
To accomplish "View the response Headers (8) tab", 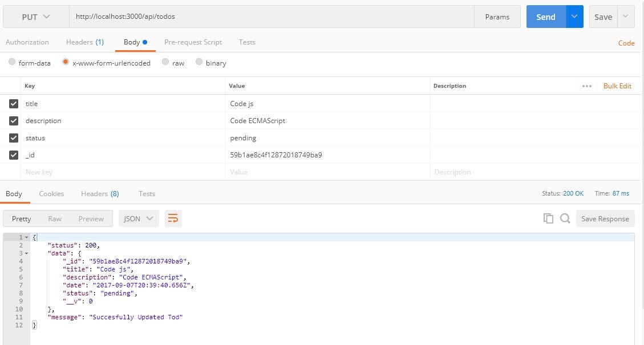I will [x=100, y=193].
